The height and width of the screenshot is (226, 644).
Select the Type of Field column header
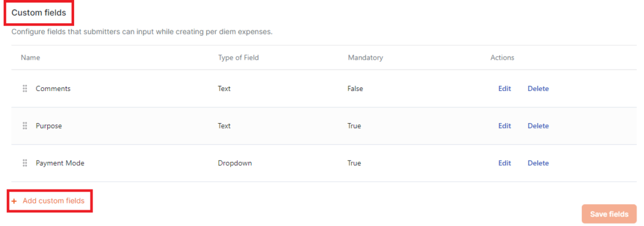[x=238, y=58]
